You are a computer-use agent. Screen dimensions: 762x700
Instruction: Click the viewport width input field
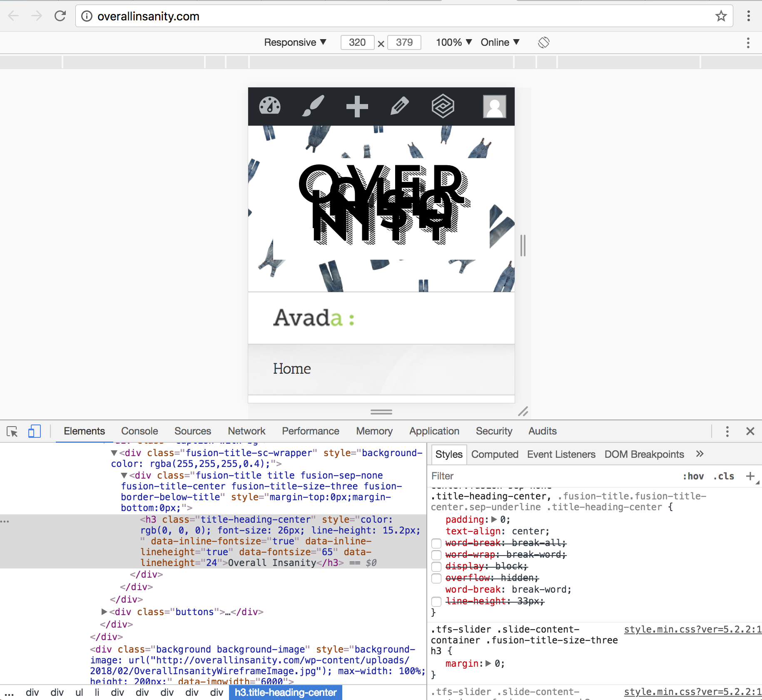coord(357,42)
